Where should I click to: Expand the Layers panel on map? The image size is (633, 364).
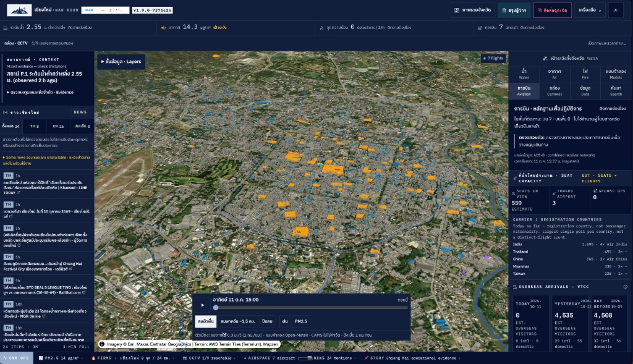(x=121, y=62)
